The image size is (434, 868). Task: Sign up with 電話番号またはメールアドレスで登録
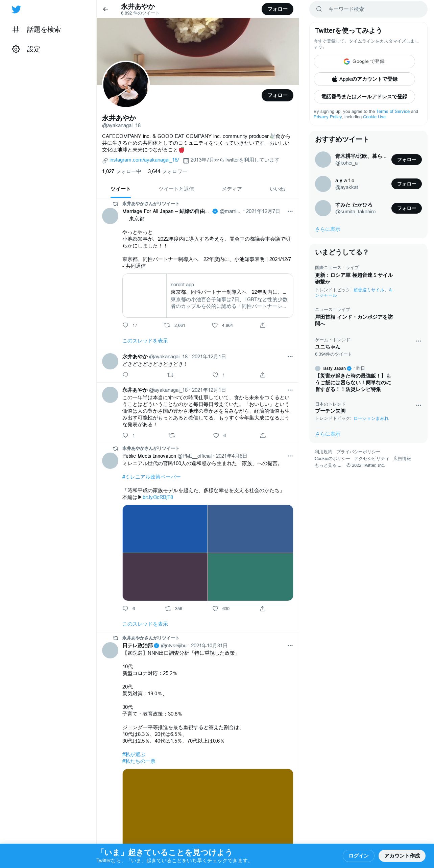(364, 97)
